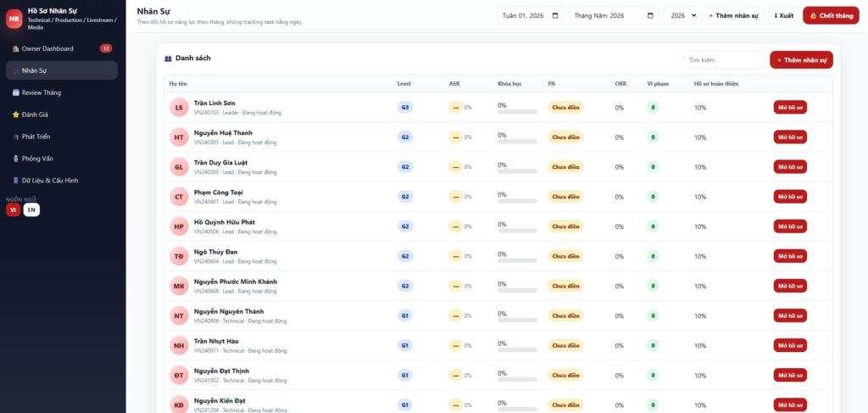This screenshot has height=413, width=868.
Task: Click the Chốt tháng button
Action: (832, 15)
